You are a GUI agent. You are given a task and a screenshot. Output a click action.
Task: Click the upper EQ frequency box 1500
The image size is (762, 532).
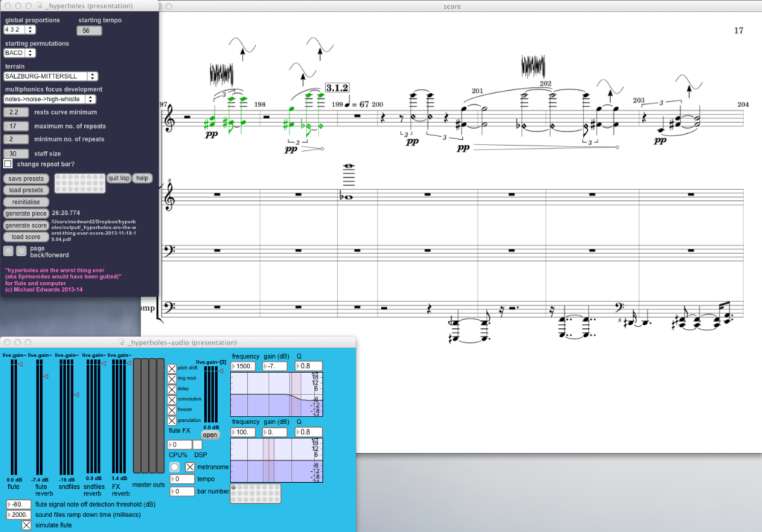pos(243,366)
